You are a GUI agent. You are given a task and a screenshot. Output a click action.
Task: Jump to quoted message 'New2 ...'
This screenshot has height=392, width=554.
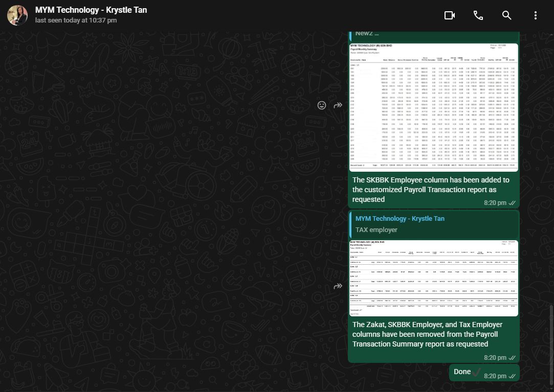click(x=433, y=35)
